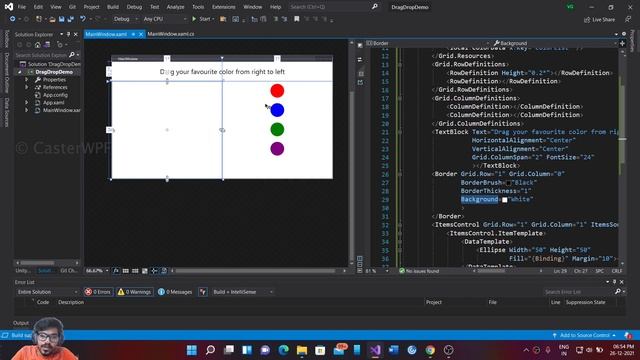Screen dimensions: 640x360
Task: Expand the References node
Action: coord(27,87)
